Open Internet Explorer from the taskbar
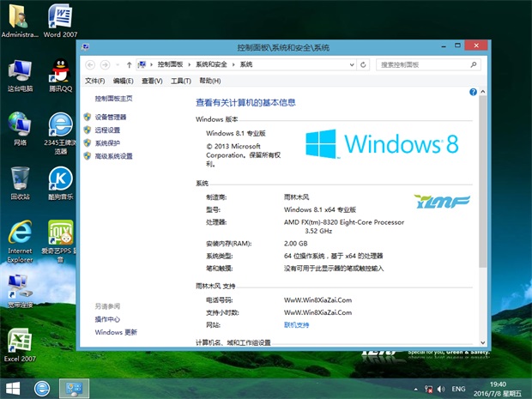532x399 pixels. (43, 387)
